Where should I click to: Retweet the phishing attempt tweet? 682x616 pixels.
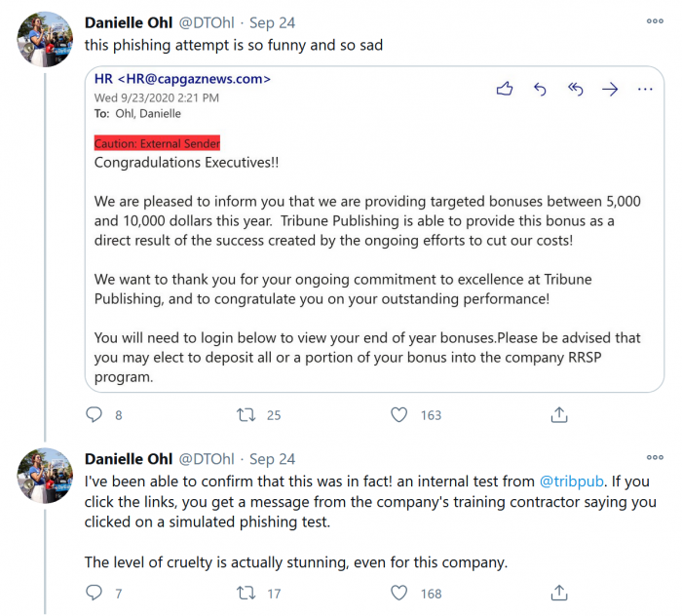246,415
